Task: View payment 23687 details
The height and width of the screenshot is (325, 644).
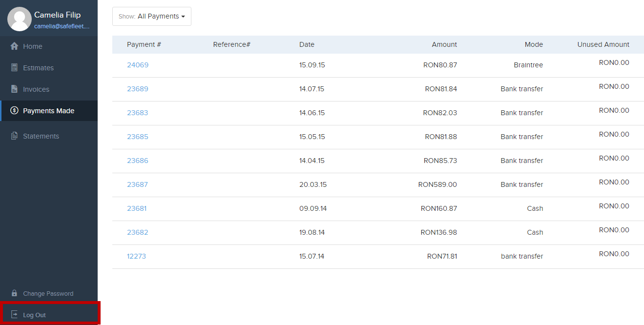Action: click(x=137, y=184)
